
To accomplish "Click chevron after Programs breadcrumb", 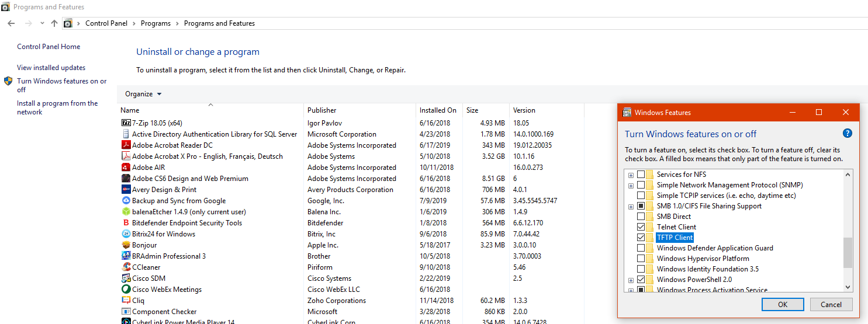I will pos(178,23).
